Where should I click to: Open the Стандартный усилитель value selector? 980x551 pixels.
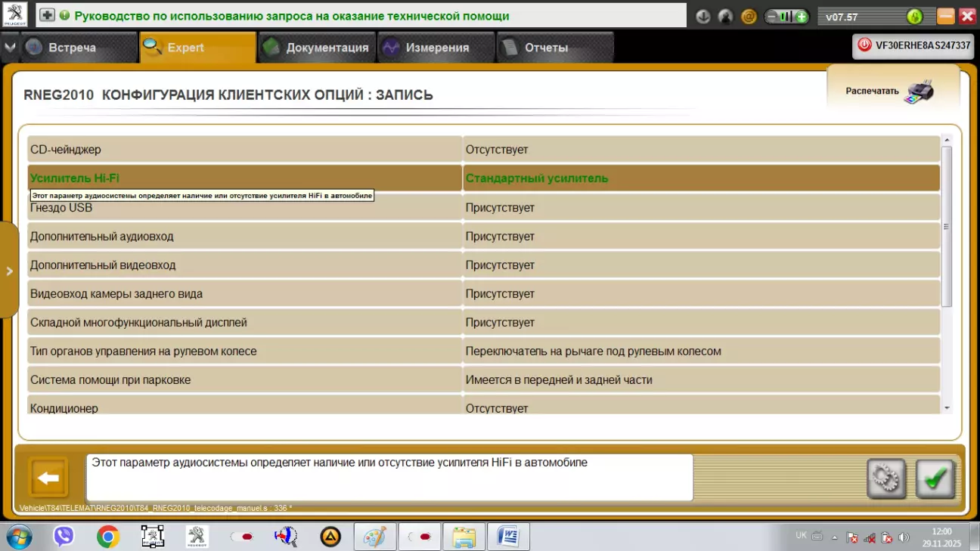point(701,178)
